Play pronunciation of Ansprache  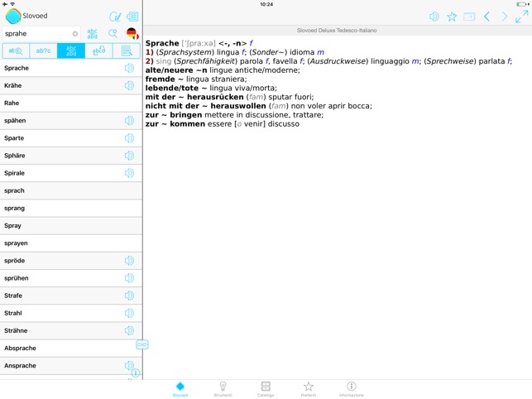click(128, 365)
